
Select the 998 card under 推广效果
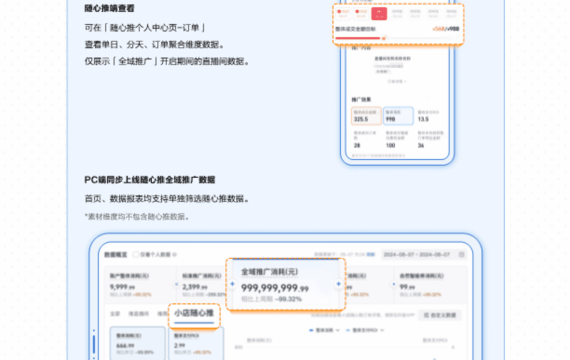pos(398,116)
